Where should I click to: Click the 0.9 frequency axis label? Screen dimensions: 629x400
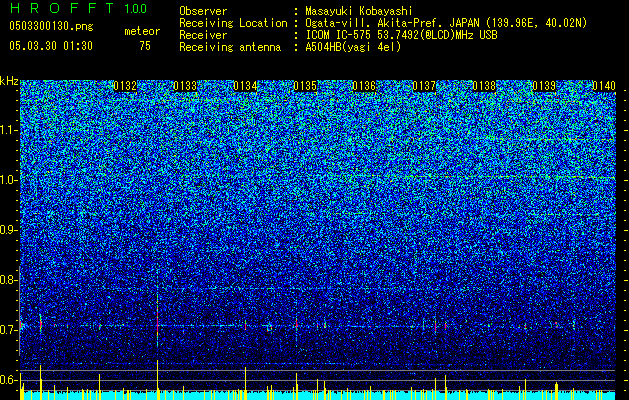[x=9, y=230]
